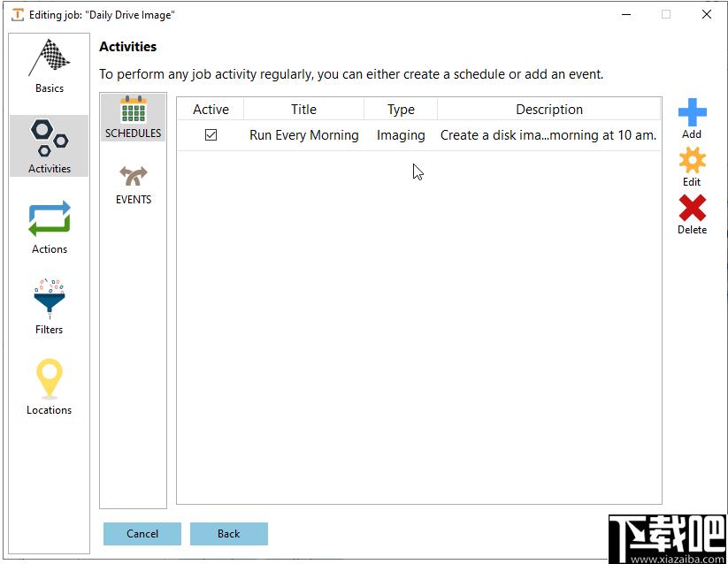Sort by the Title column header
This screenshot has width=728, height=564.
click(x=303, y=110)
